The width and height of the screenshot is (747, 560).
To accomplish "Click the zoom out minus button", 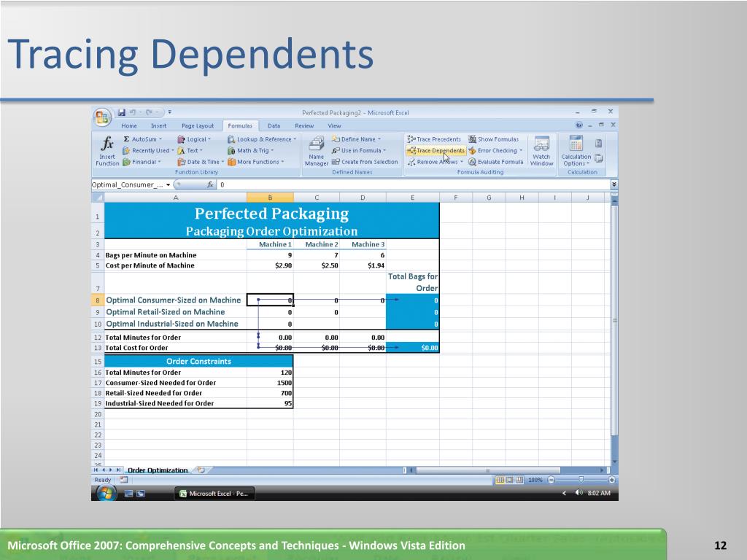I will (551, 480).
